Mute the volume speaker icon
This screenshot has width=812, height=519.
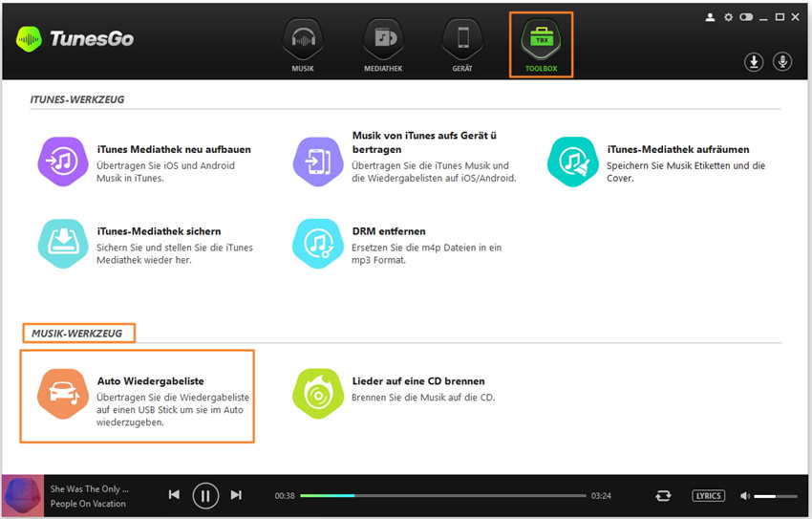(x=745, y=496)
